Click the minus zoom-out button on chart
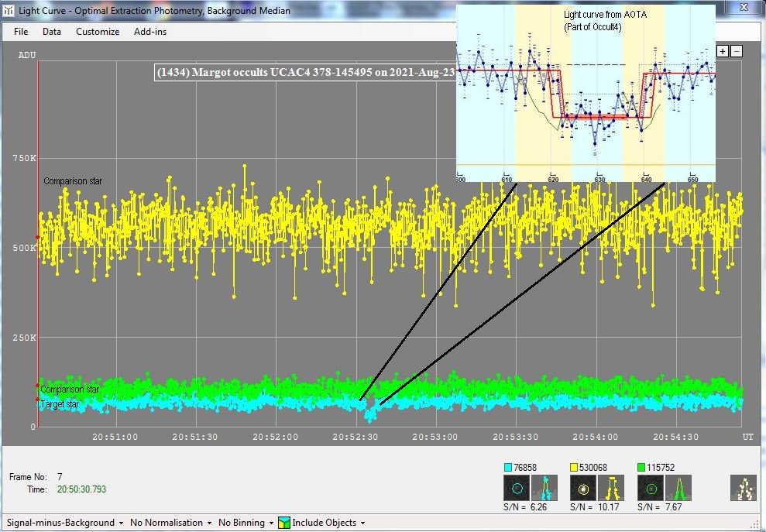The width and height of the screenshot is (766, 532). [x=737, y=51]
